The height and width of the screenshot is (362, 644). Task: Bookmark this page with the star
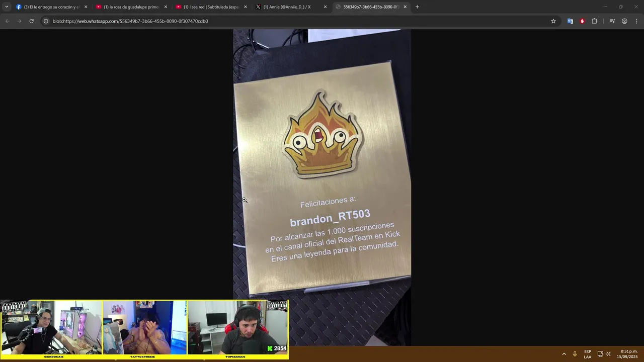pyautogui.click(x=553, y=21)
